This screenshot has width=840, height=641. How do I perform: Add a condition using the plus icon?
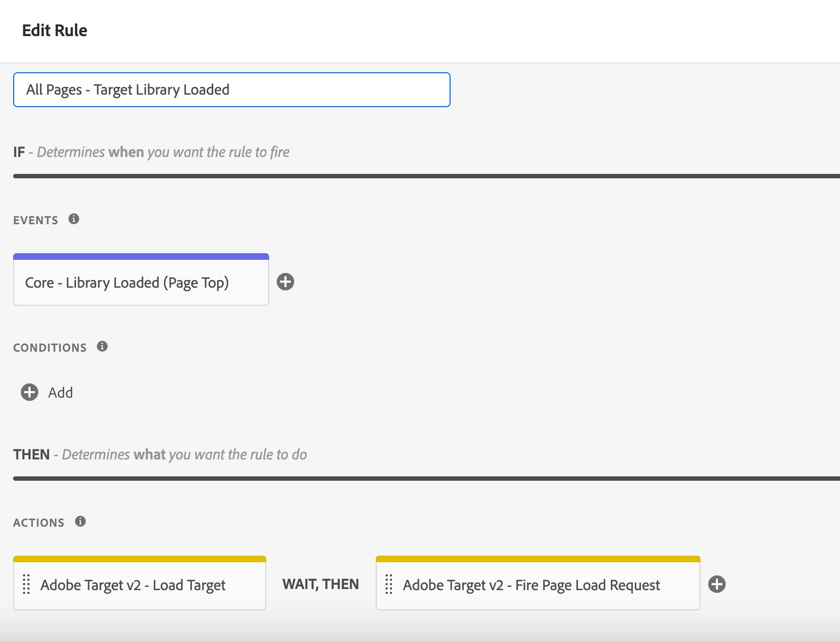(30, 392)
